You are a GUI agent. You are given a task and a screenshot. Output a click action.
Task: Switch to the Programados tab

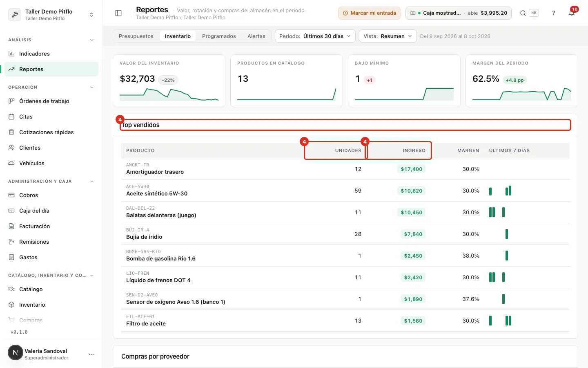219,36
